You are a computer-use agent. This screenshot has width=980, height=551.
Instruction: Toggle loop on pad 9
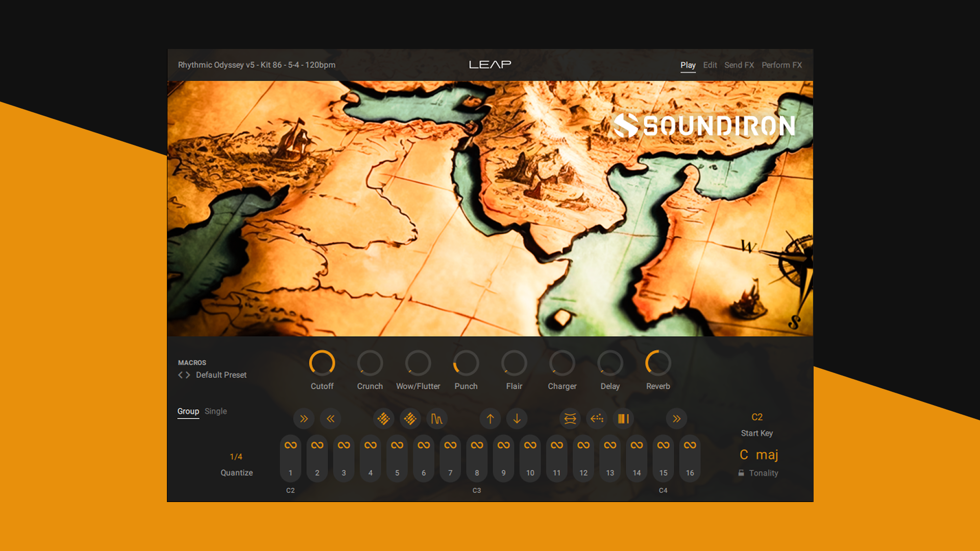coord(503,445)
